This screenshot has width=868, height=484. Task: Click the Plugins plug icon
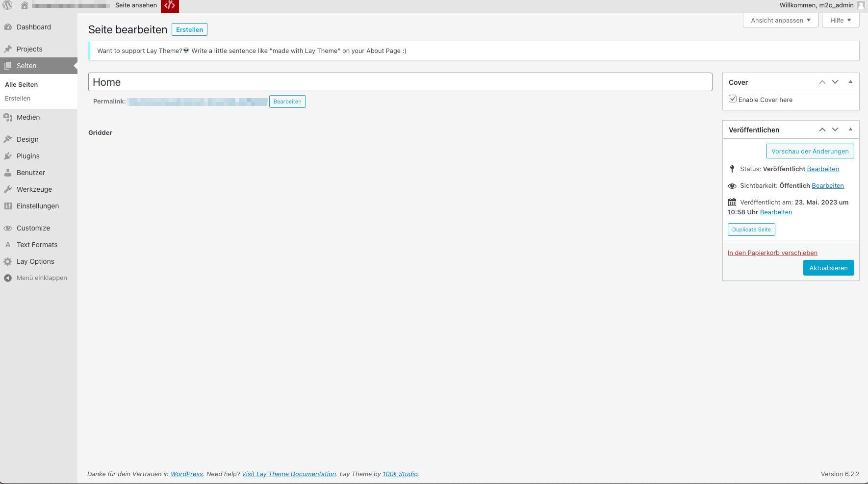(x=8, y=156)
